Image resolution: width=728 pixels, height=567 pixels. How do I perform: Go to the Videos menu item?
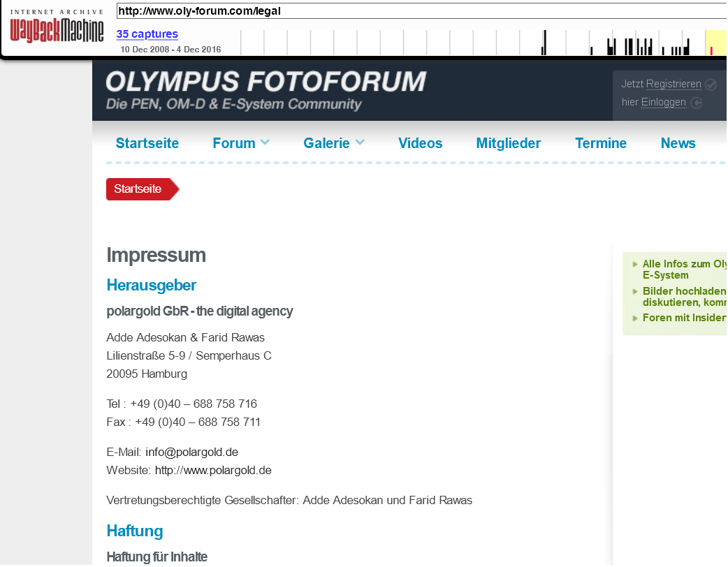pos(420,143)
